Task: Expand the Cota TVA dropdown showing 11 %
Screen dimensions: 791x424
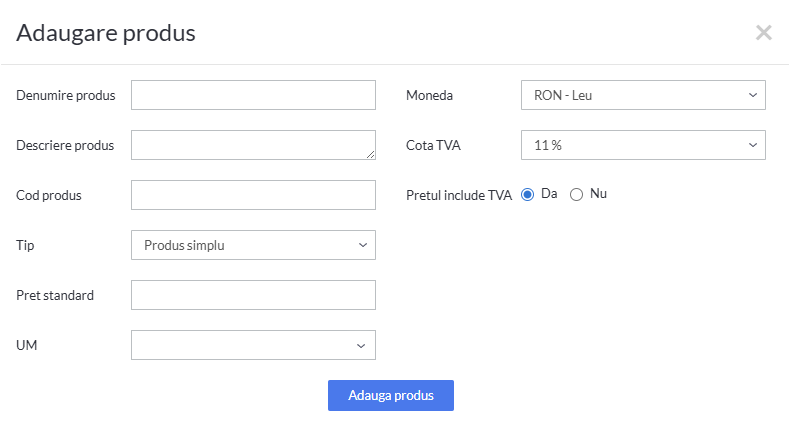Action: (643, 145)
